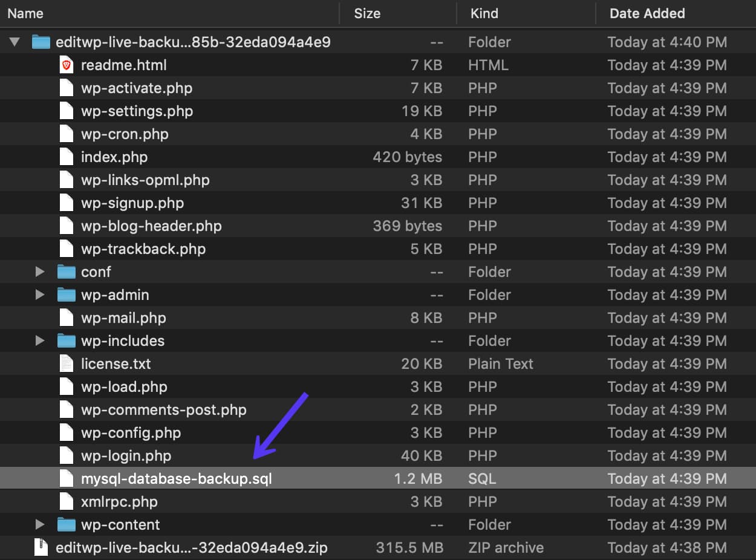Click the top editwp-live-backup folder icon
Image resolution: width=756 pixels, height=560 pixels.
point(40,42)
